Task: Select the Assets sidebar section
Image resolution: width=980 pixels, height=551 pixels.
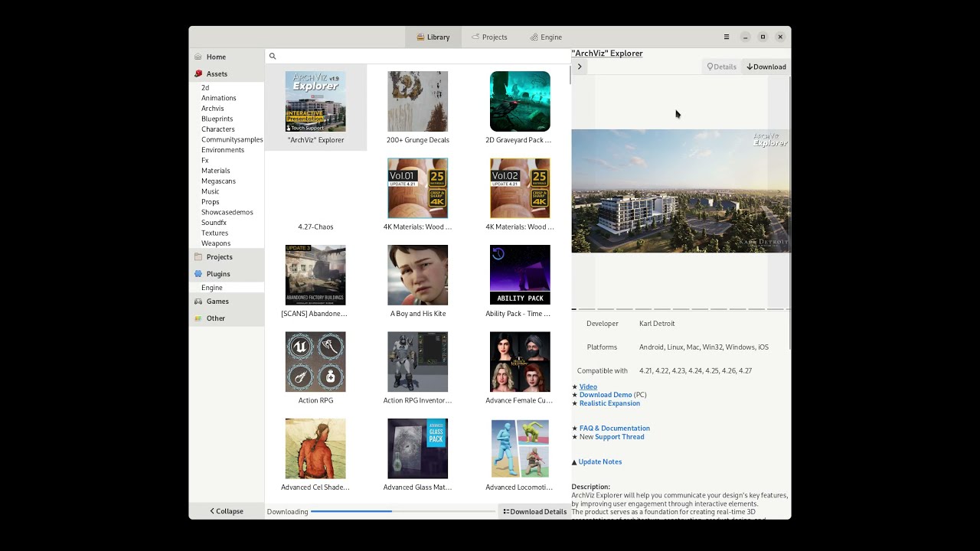Action: [x=226, y=73]
